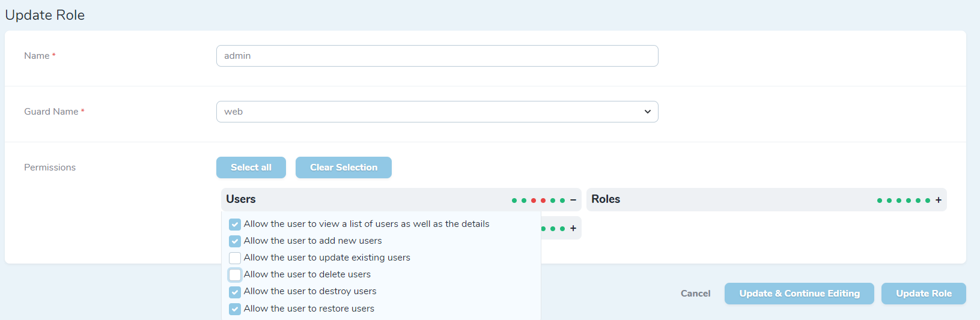Uncheck the restore users permission
980x320 pixels.
235,309
